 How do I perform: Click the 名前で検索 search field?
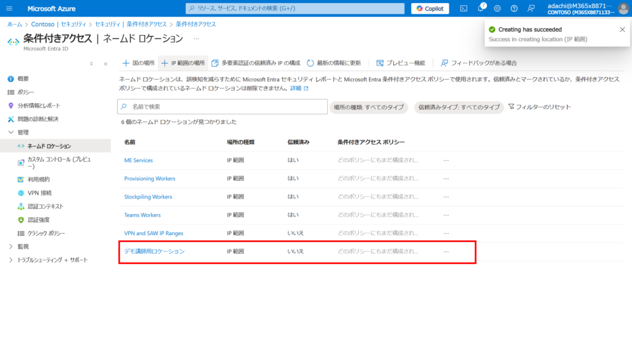222,107
